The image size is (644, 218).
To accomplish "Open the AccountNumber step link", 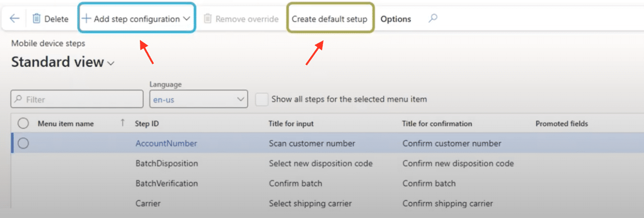I will tap(166, 144).
